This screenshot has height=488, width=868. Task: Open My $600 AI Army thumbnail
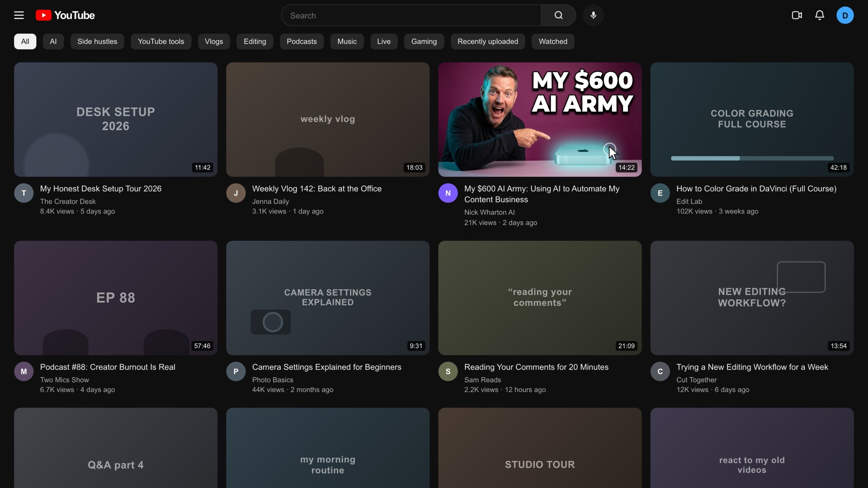click(x=540, y=119)
